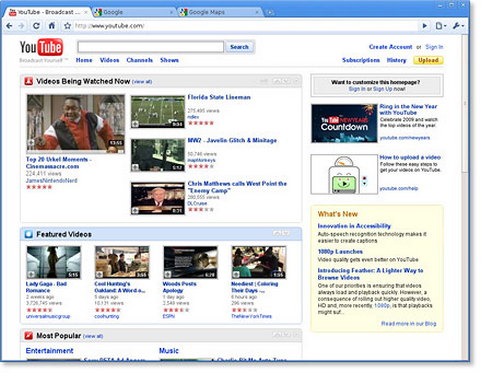Click the Search button

[239, 47]
